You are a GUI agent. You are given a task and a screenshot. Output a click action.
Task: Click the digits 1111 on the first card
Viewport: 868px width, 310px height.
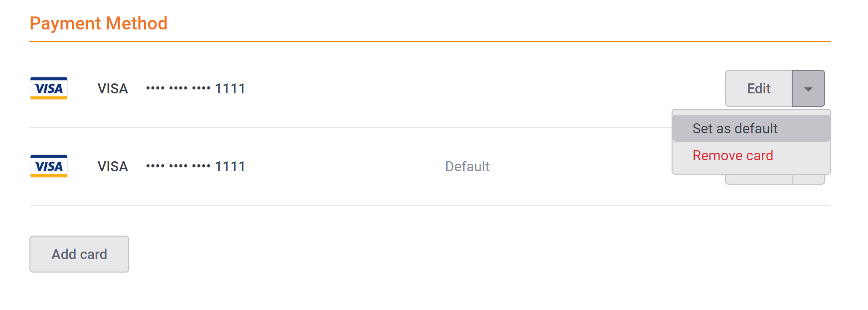(x=230, y=88)
